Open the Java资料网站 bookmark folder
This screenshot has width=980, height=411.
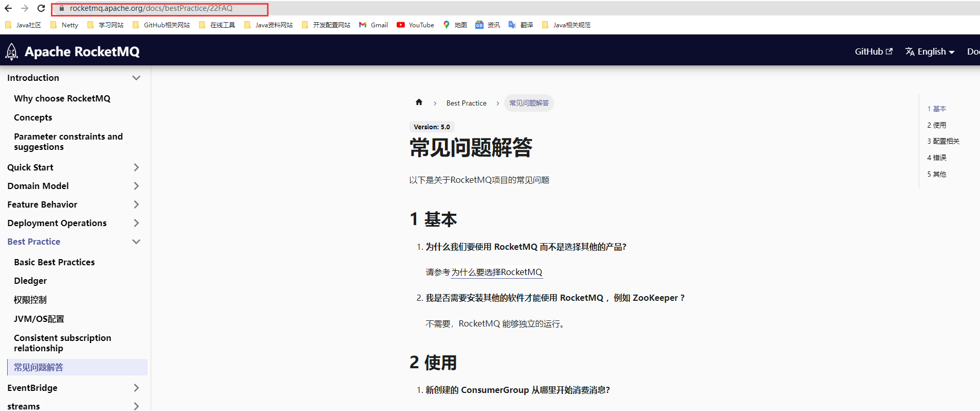coord(269,25)
